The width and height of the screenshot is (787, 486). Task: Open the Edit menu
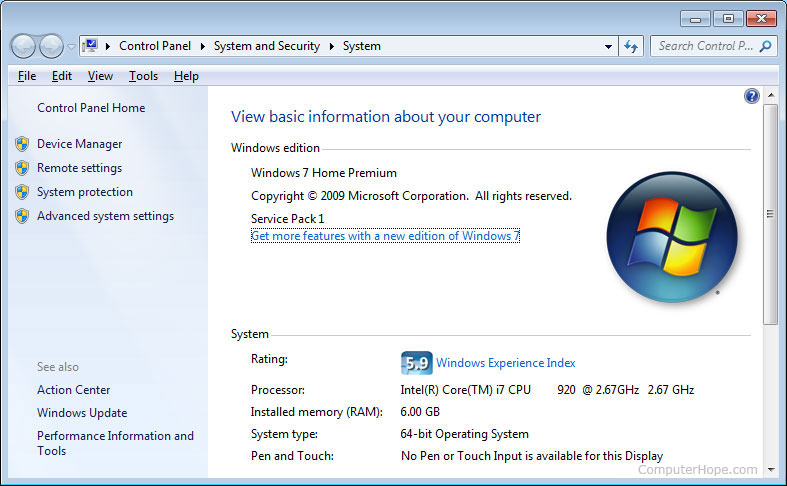[x=62, y=76]
